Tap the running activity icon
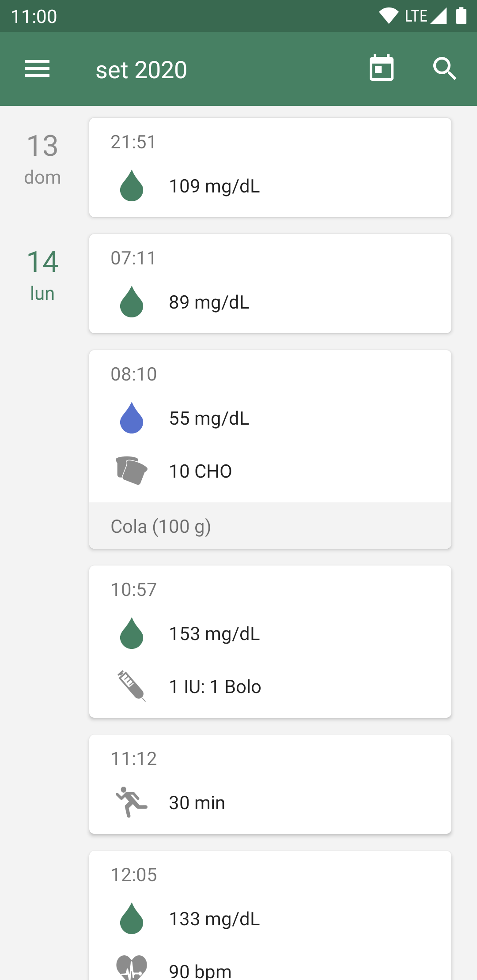This screenshot has width=477, height=980. [x=131, y=802]
